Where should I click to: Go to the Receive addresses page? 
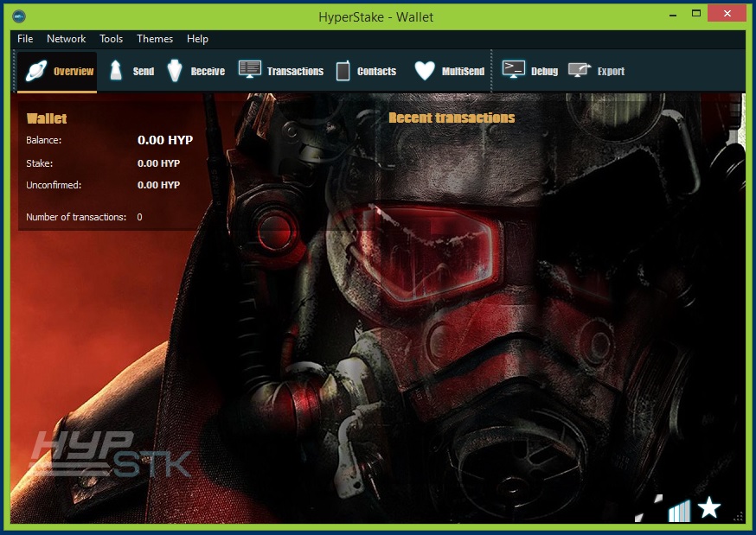click(196, 71)
